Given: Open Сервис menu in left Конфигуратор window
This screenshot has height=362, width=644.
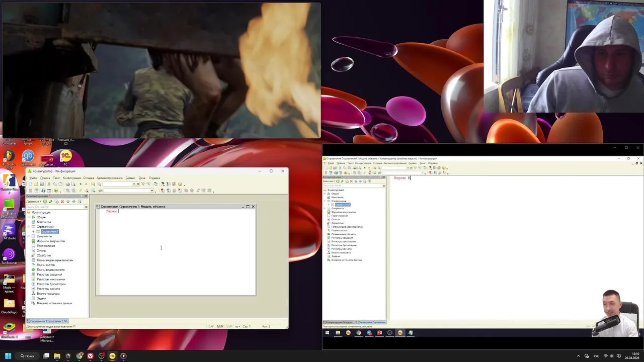Looking at the screenshot, I should coord(130,178).
